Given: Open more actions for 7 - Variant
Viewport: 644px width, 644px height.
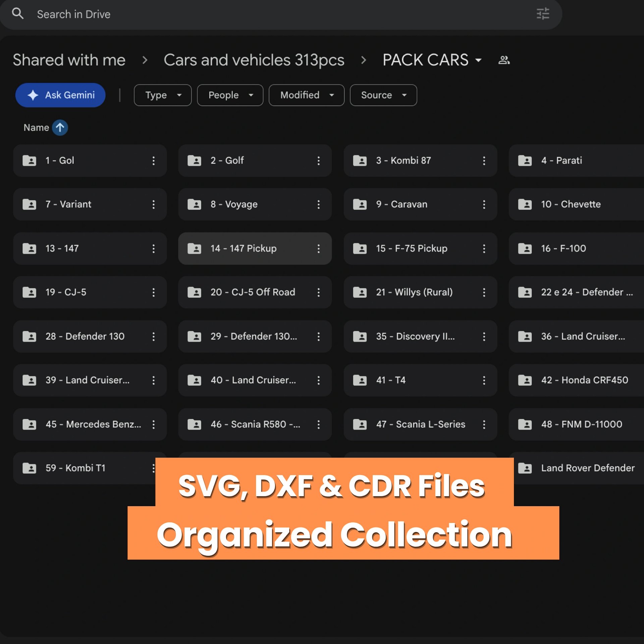Looking at the screenshot, I should pyautogui.click(x=154, y=204).
